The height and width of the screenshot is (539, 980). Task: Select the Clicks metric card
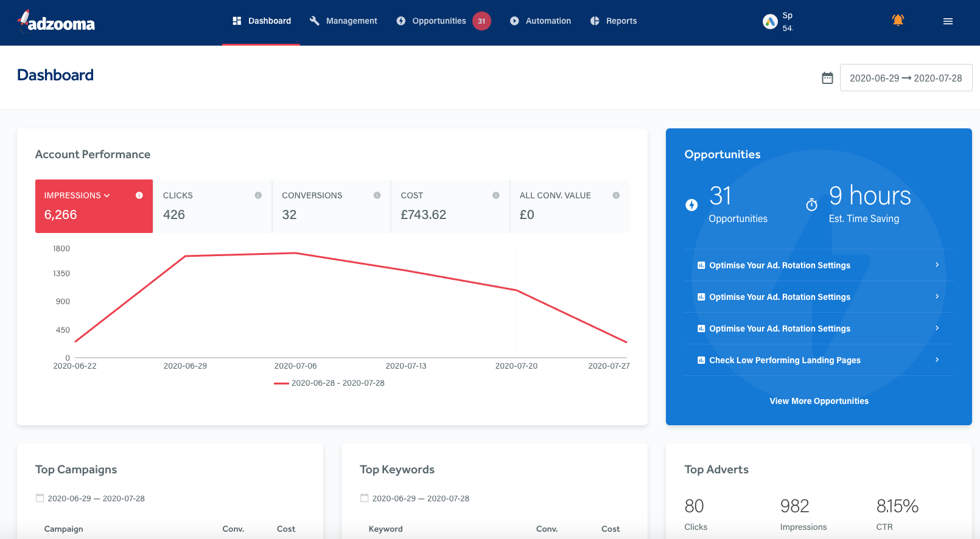[212, 206]
